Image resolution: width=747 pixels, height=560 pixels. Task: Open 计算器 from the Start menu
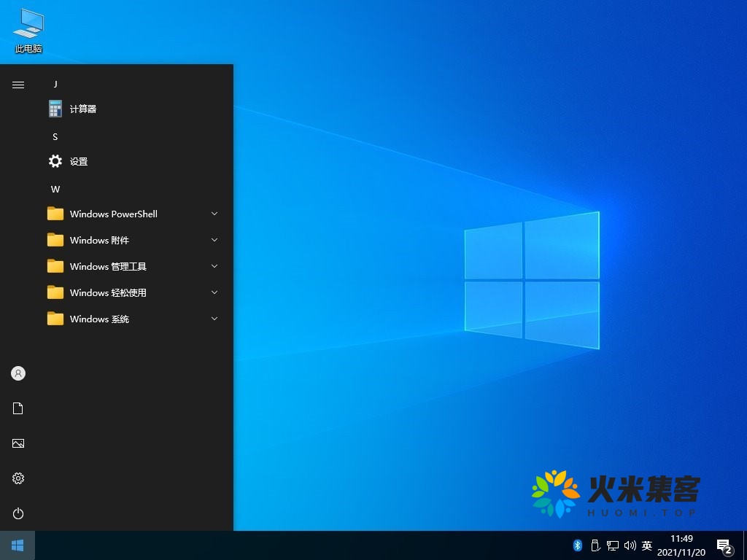point(81,109)
